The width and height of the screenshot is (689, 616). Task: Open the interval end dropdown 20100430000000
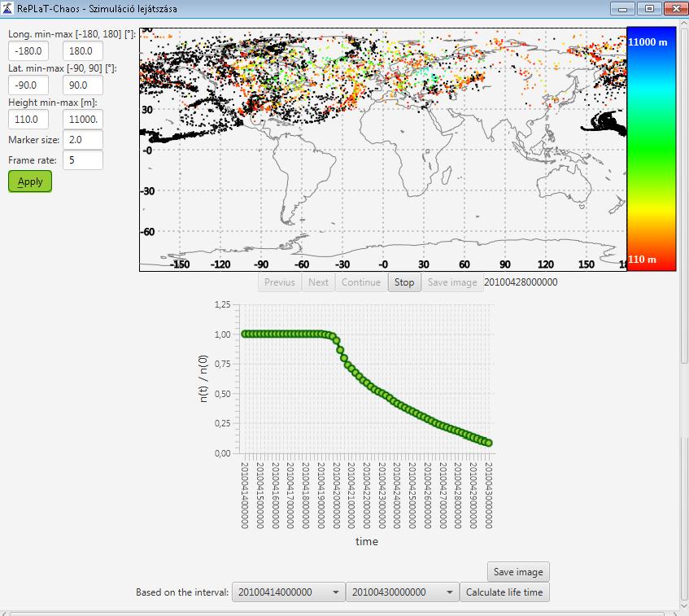click(x=402, y=592)
